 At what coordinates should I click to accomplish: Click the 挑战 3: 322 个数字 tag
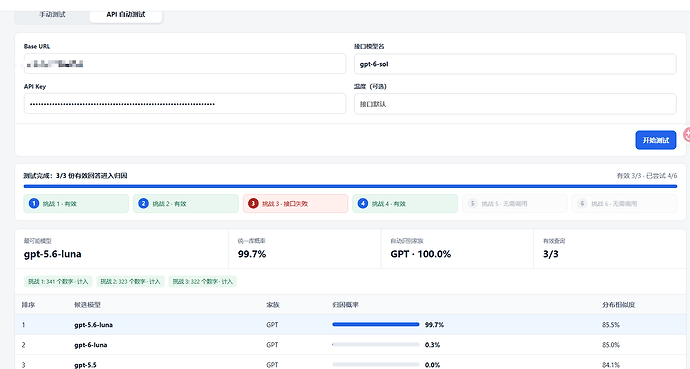tap(202, 281)
